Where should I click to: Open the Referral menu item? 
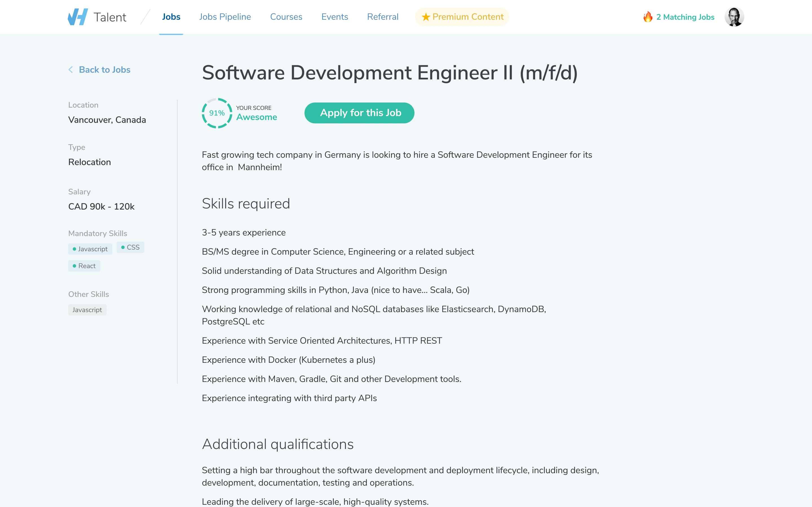click(383, 16)
